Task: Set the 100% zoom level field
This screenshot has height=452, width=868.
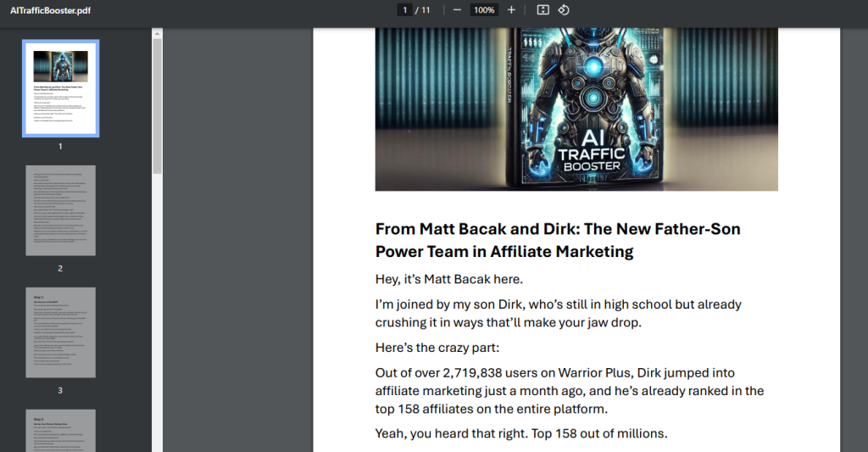Action: pyautogui.click(x=484, y=10)
